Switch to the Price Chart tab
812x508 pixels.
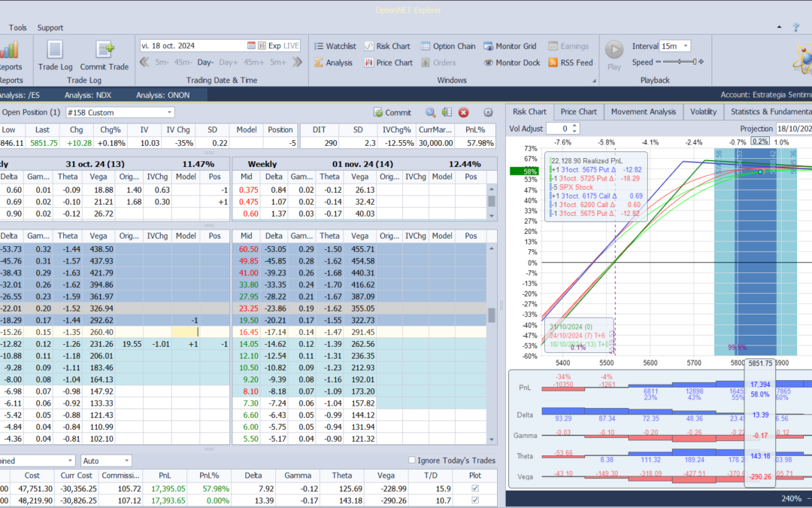578,111
